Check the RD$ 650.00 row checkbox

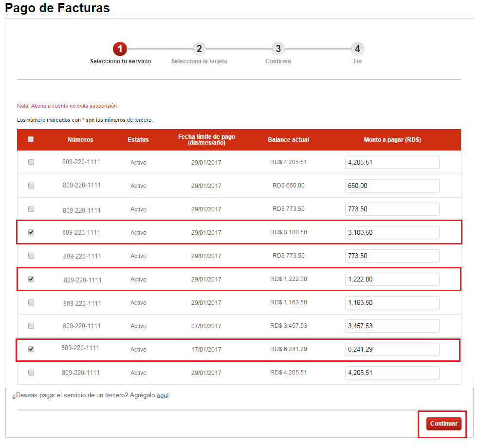tap(31, 186)
